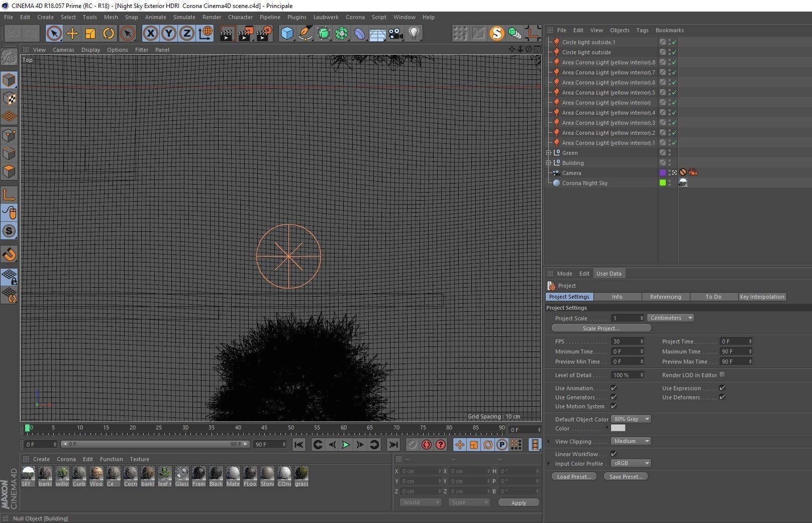The height and width of the screenshot is (523, 812).
Task: Toggle visibility dots for Green object
Action: click(x=669, y=153)
